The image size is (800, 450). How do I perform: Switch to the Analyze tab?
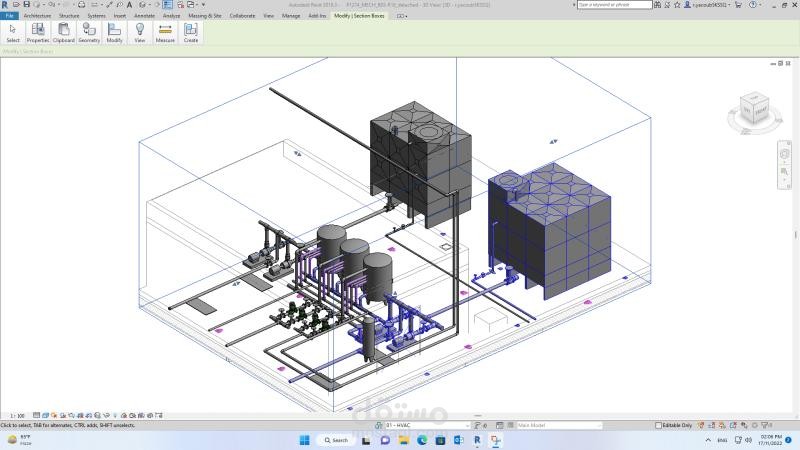(171, 16)
